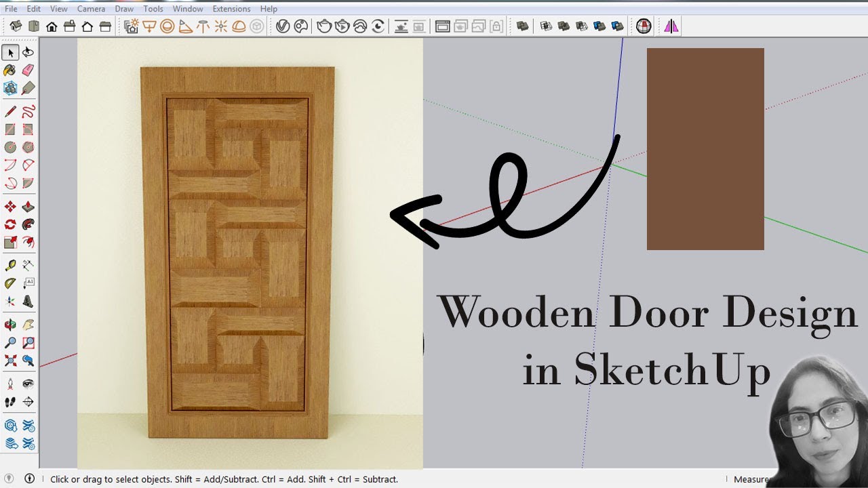Switch to Front view
The height and width of the screenshot is (488, 868).
(x=52, y=26)
